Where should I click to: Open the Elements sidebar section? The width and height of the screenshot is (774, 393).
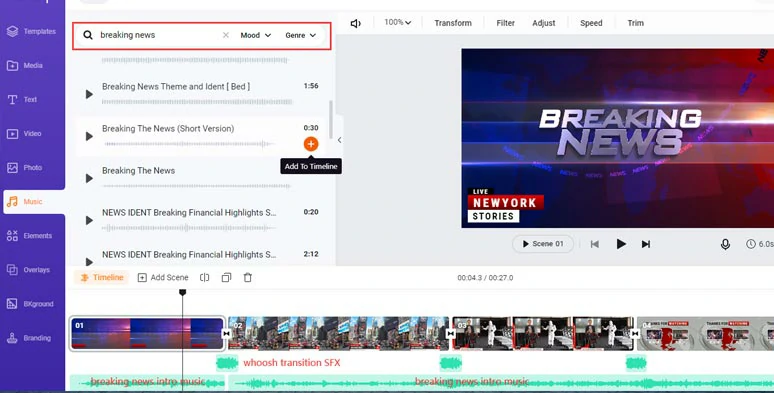tap(32, 236)
